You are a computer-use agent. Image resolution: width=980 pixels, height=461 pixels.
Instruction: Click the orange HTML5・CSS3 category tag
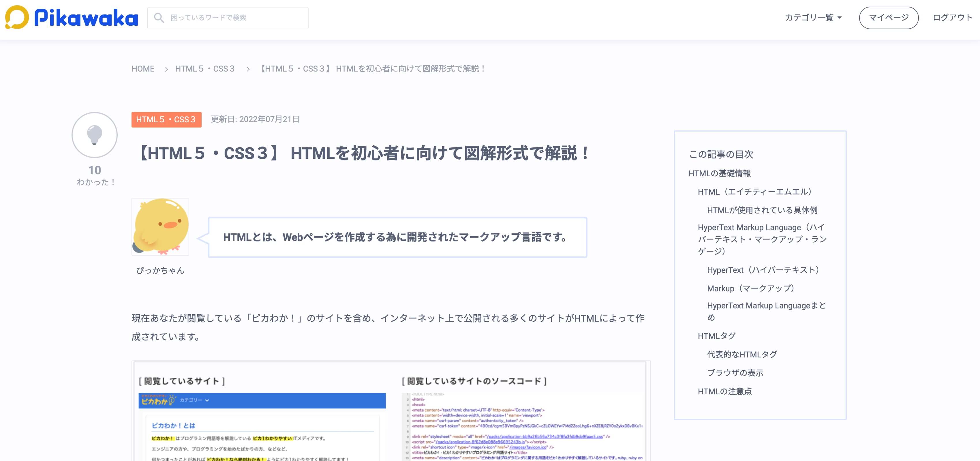[166, 119]
